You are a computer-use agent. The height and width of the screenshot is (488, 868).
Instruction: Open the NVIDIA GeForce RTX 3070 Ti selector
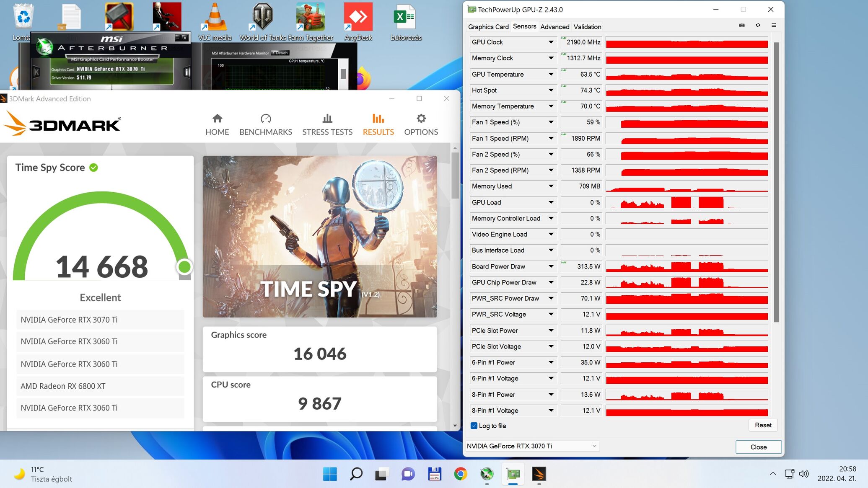click(x=532, y=446)
